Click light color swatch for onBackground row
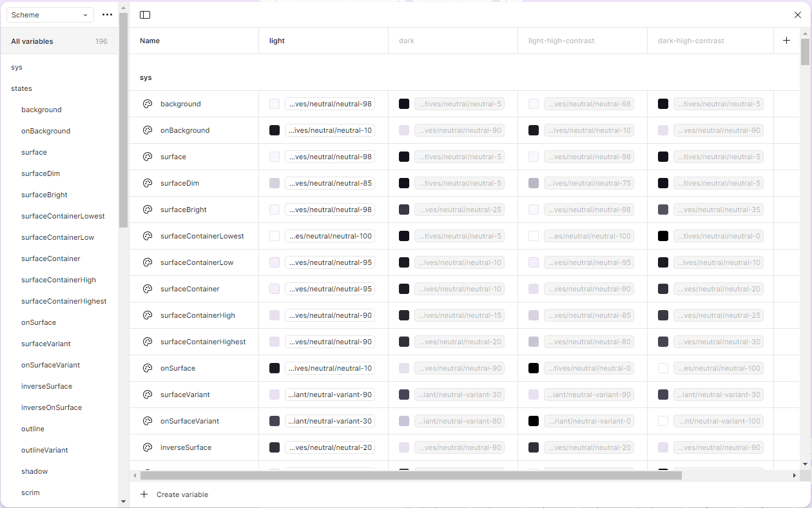The image size is (812, 508). click(x=275, y=130)
